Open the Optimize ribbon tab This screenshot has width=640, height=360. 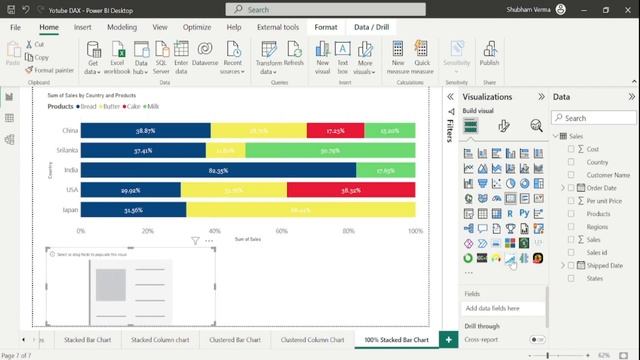pyautogui.click(x=197, y=27)
